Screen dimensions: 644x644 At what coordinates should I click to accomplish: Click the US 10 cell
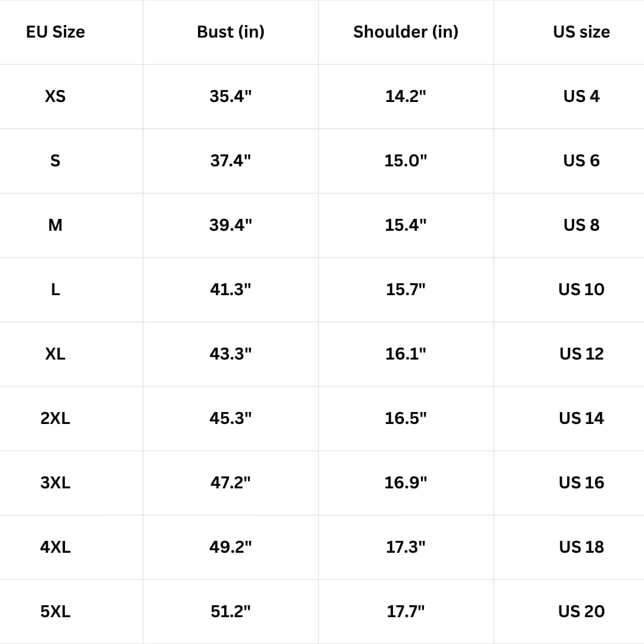pyautogui.click(x=581, y=289)
